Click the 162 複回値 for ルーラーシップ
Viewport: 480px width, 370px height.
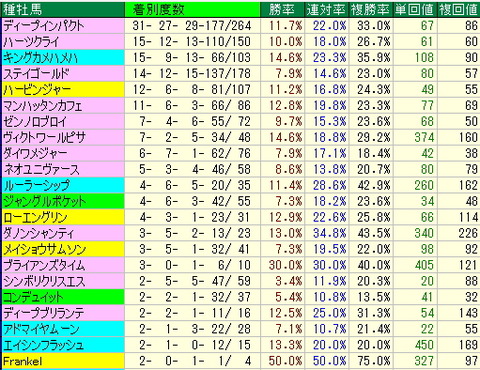468,186
